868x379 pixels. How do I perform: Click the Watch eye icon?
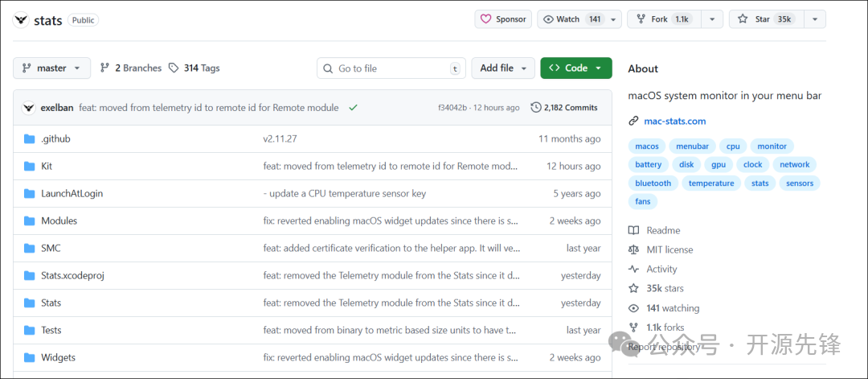point(549,19)
